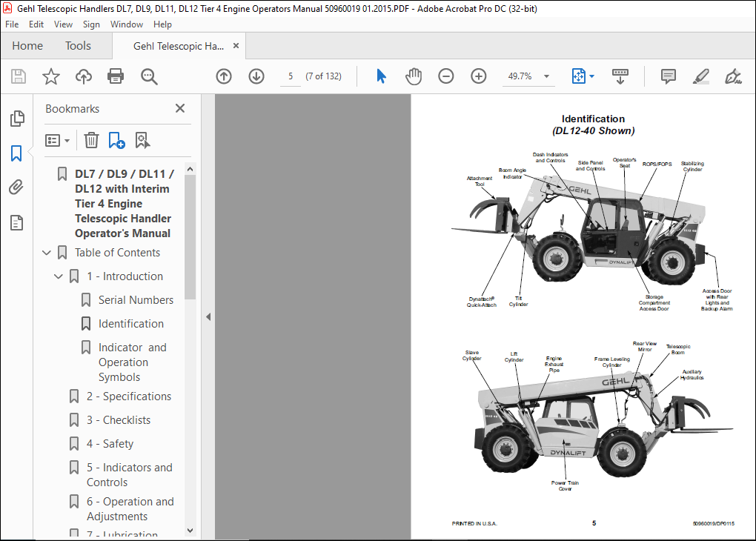Image resolution: width=756 pixels, height=541 pixels.
Task: Add a new bookmark icon
Action: pos(116,140)
